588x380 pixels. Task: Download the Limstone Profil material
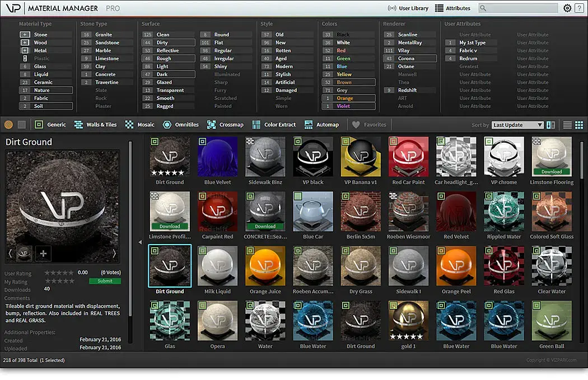pos(170,226)
